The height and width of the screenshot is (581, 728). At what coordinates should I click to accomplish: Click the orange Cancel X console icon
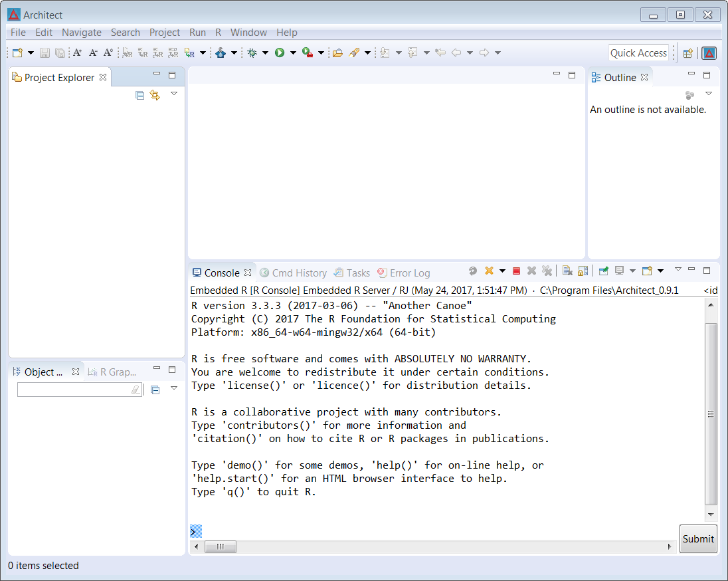[489, 271]
